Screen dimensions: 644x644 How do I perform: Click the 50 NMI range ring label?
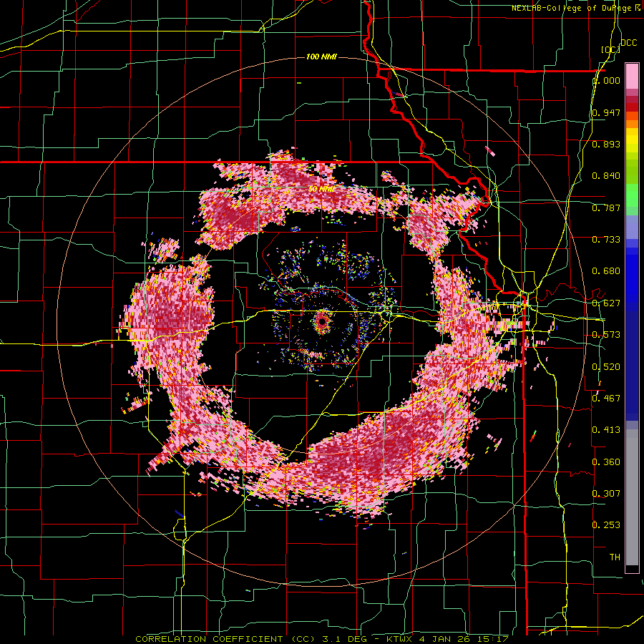tap(321, 190)
